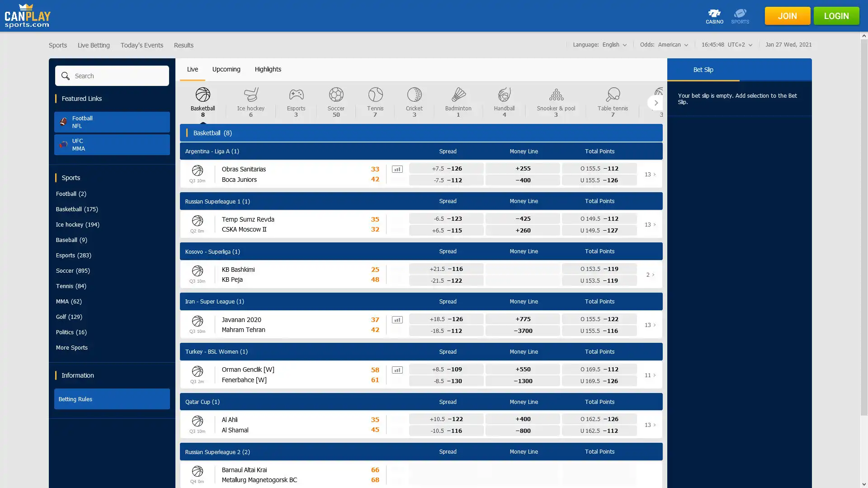The width and height of the screenshot is (868, 488).
Task: Expand 13 more markets for Al Ahli
Action: click(650, 425)
